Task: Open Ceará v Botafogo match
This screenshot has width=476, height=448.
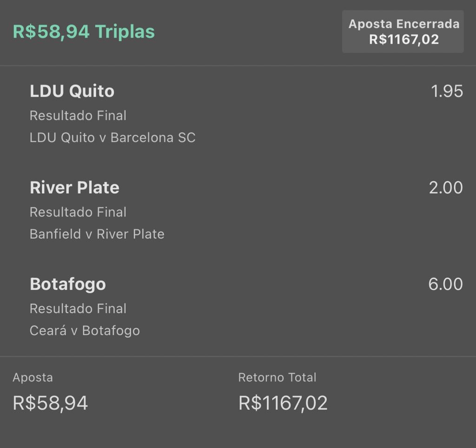Action: [85, 330]
